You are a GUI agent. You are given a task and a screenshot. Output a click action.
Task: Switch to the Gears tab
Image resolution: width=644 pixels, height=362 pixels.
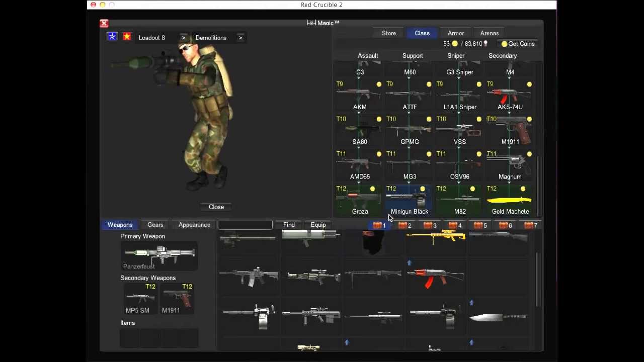[155, 225]
